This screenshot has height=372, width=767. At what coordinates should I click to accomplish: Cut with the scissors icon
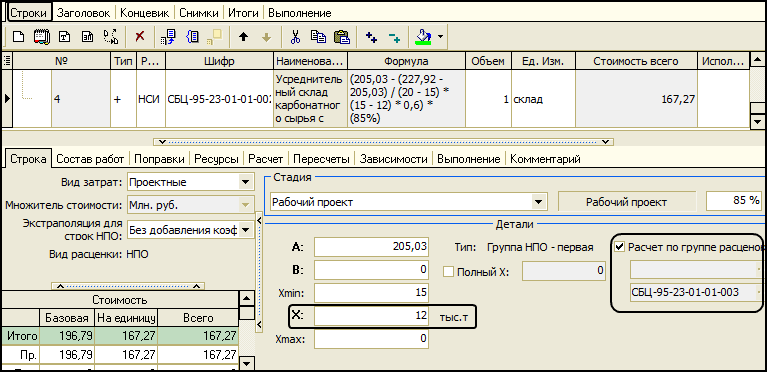(295, 37)
